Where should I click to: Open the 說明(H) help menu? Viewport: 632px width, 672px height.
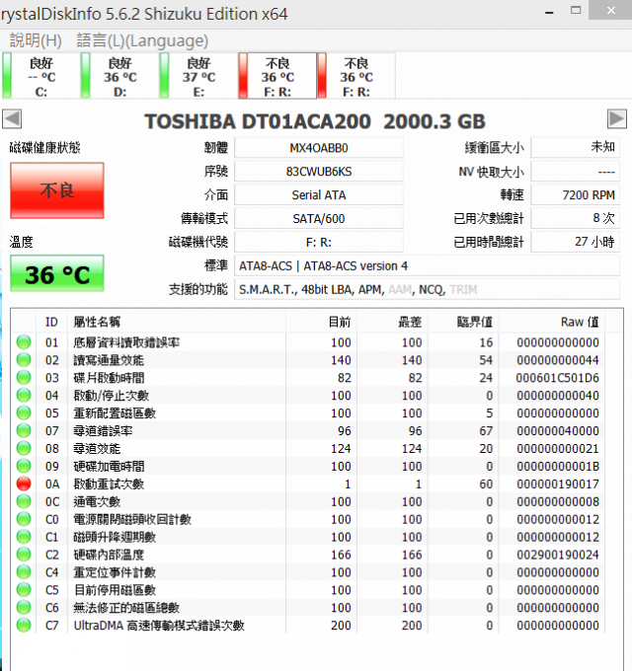click(x=36, y=40)
